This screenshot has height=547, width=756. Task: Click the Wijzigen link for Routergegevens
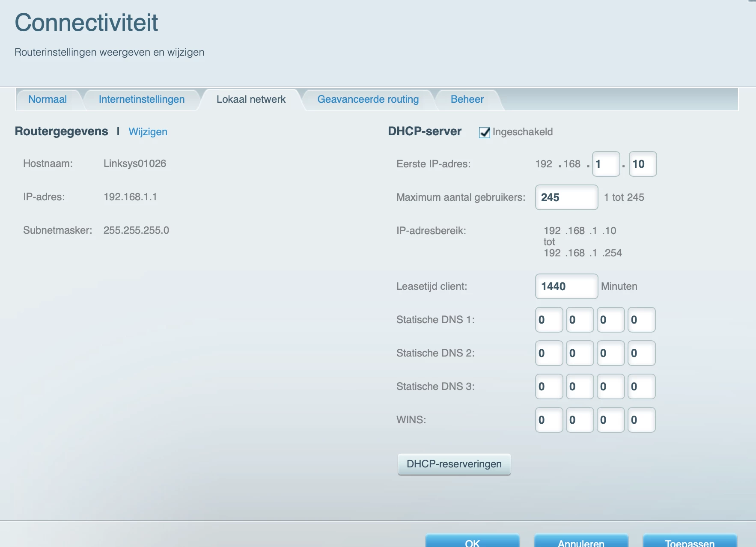click(148, 132)
